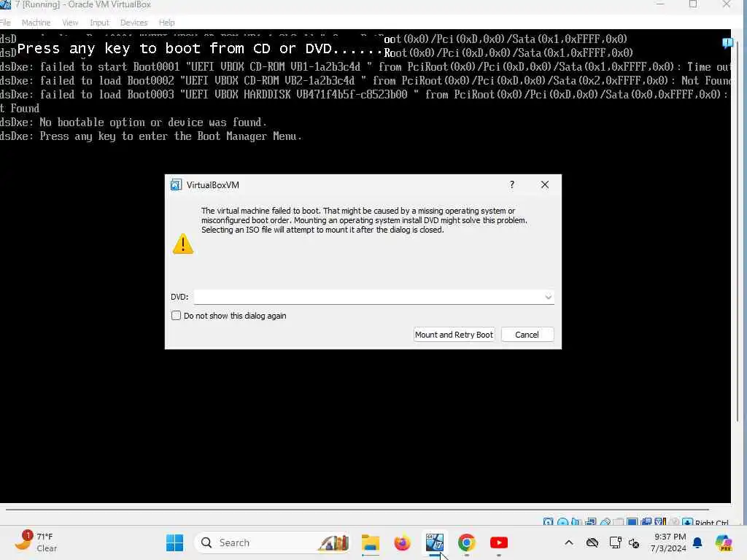
Task: Click the USB devices status icon
Action: (x=605, y=522)
